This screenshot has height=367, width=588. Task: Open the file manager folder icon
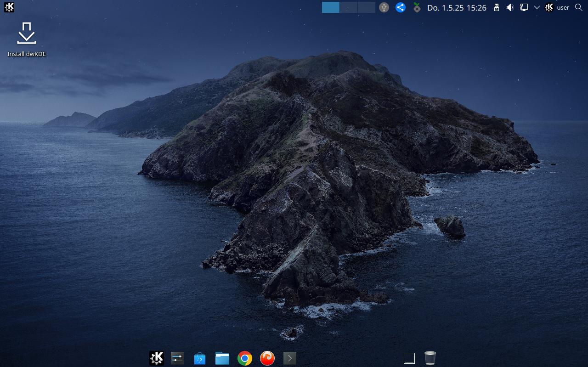point(222,358)
